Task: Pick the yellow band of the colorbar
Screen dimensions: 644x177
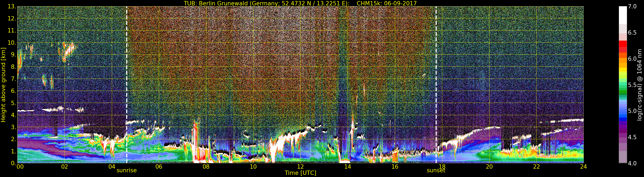Action: pos(623,70)
